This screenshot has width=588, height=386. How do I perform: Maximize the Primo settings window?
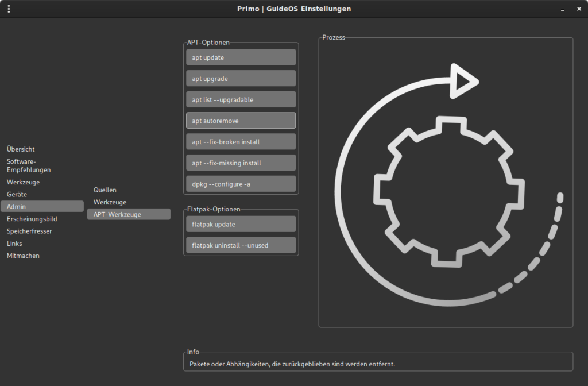pos(562,9)
